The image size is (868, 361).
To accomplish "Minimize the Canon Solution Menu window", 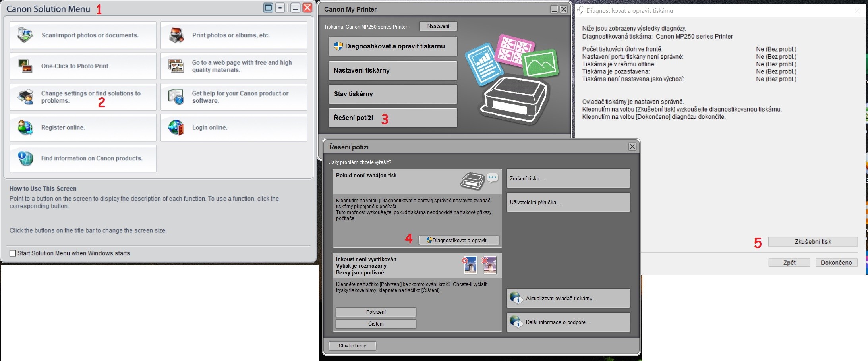I will click(x=295, y=8).
